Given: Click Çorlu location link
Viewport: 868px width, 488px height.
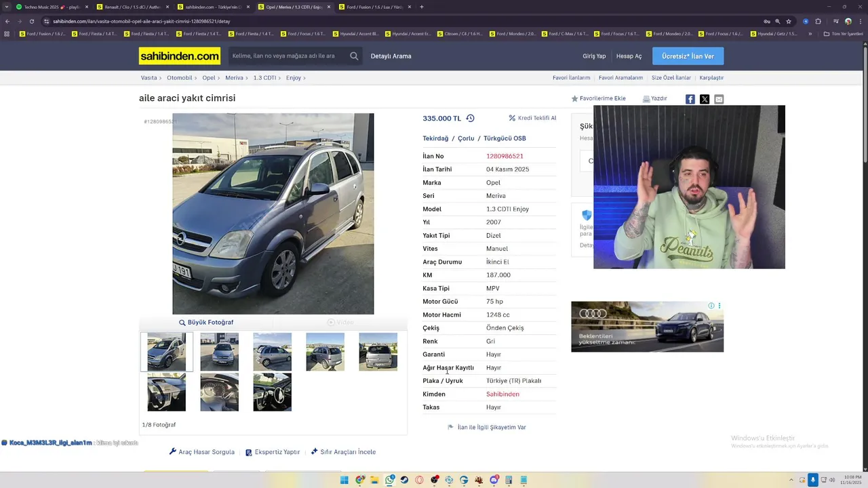Looking at the screenshot, I should coord(466,138).
